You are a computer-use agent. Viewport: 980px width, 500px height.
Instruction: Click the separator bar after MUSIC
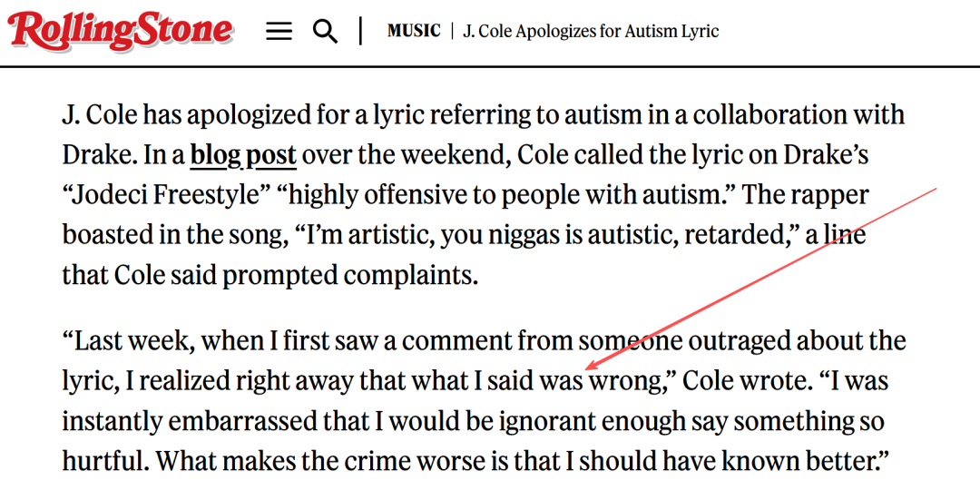(452, 31)
